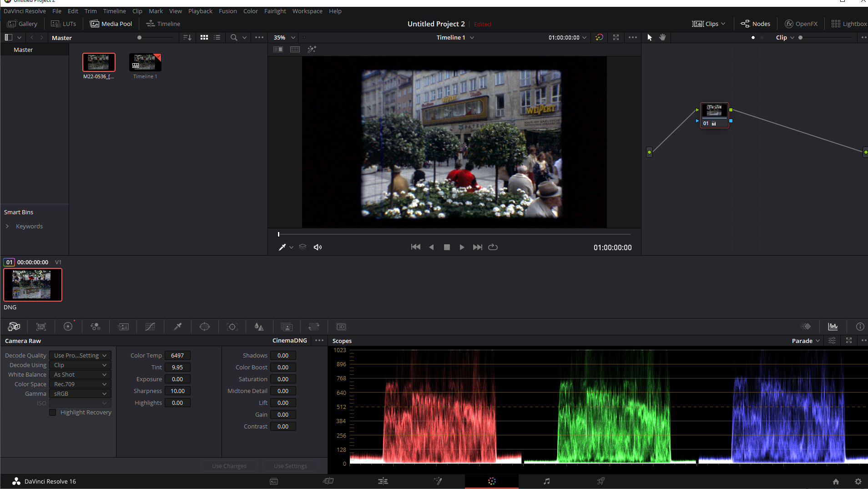This screenshot has height=489, width=868.
Task: Open the White Balance dropdown
Action: (x=80, y=375)
